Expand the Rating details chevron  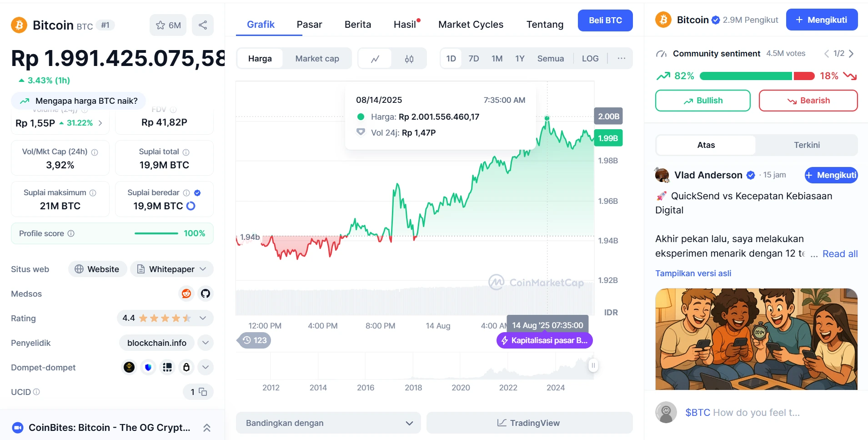203,318
